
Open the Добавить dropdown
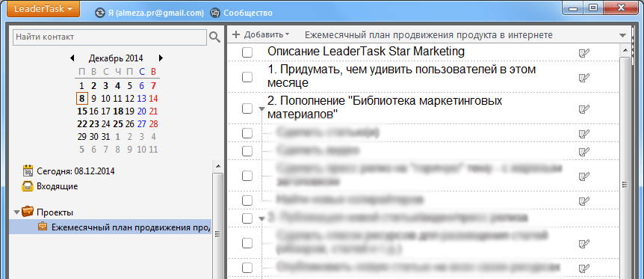tap(261, 35)
